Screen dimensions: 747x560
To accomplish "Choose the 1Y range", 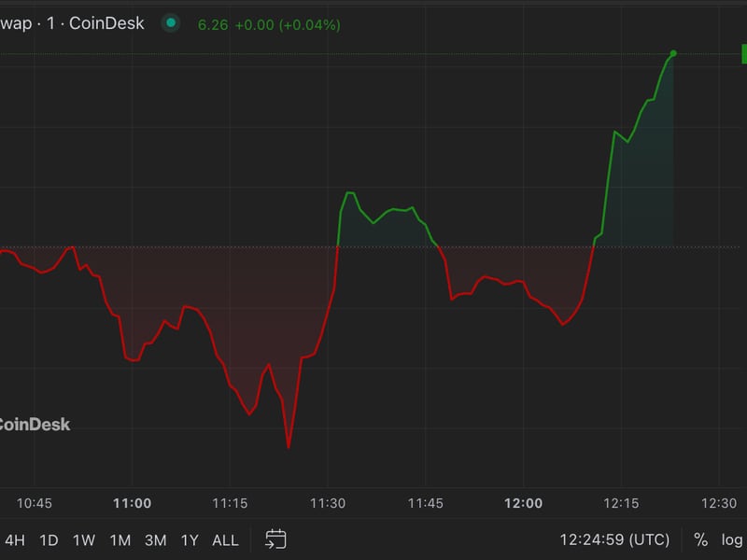I will tap(190, 539).
